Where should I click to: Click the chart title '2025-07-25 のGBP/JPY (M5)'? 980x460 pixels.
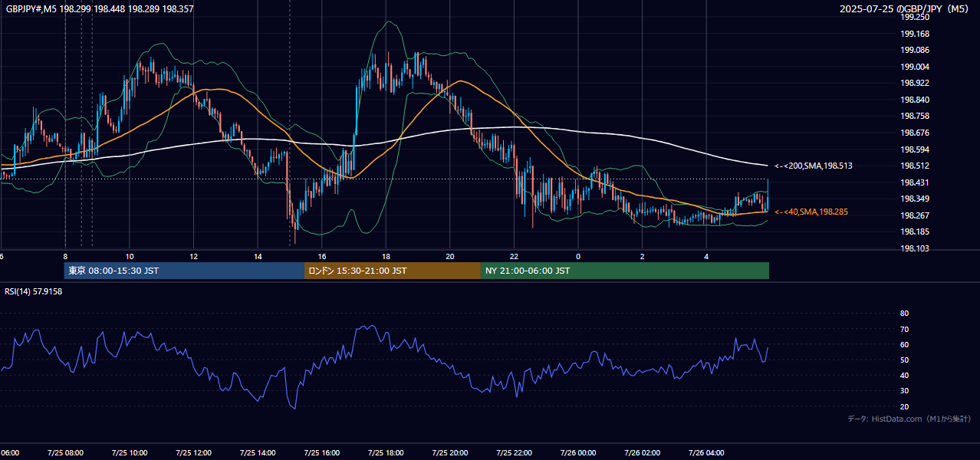905,9
